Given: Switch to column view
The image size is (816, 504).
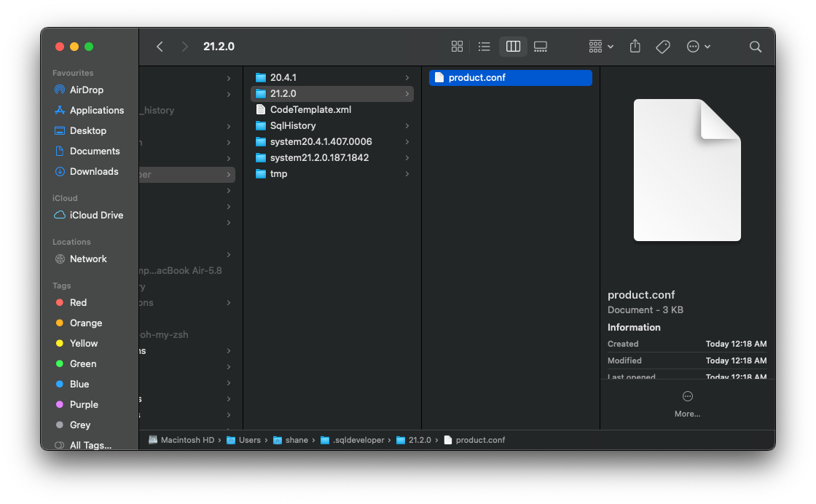Looking at the screenshot, I should click(x=513, y=47).
